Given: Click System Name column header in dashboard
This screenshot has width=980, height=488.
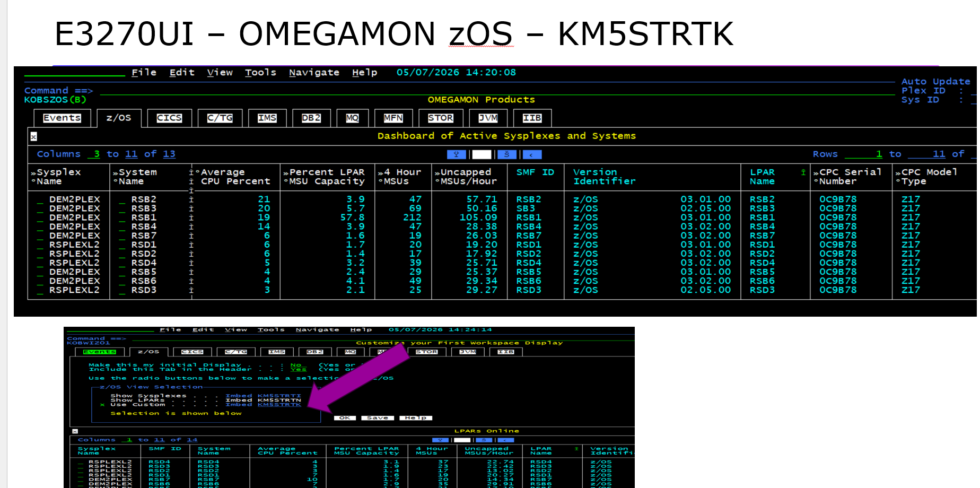Looking at the screenshot, I should coord(135,177).
